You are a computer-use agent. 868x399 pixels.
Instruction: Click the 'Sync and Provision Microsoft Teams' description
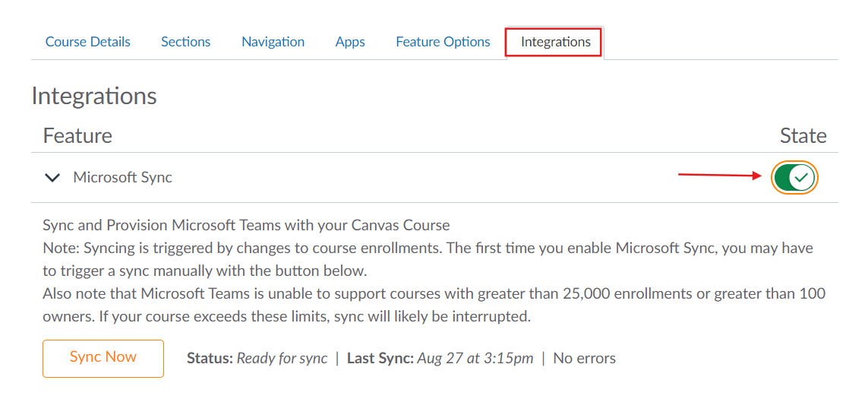[246, 226]
